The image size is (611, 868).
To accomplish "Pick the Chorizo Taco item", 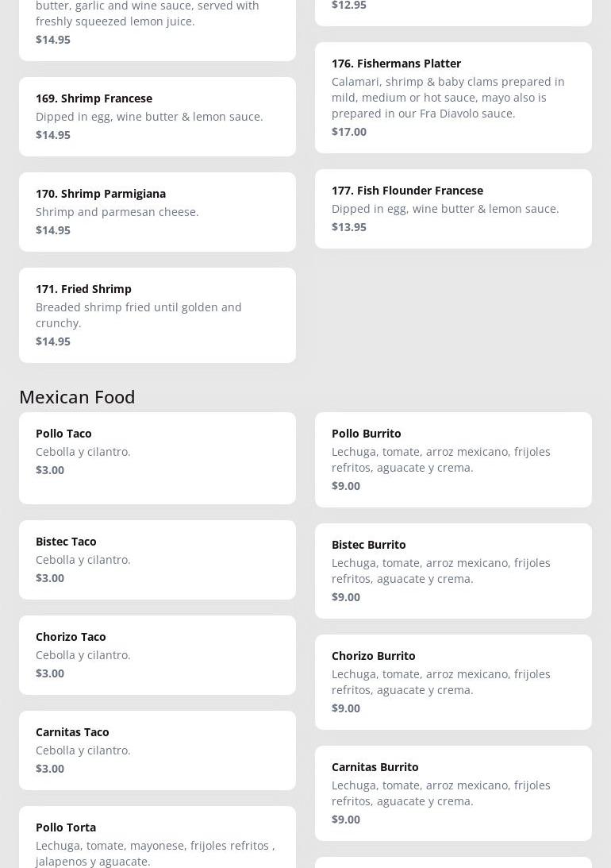I will (157, 655).
